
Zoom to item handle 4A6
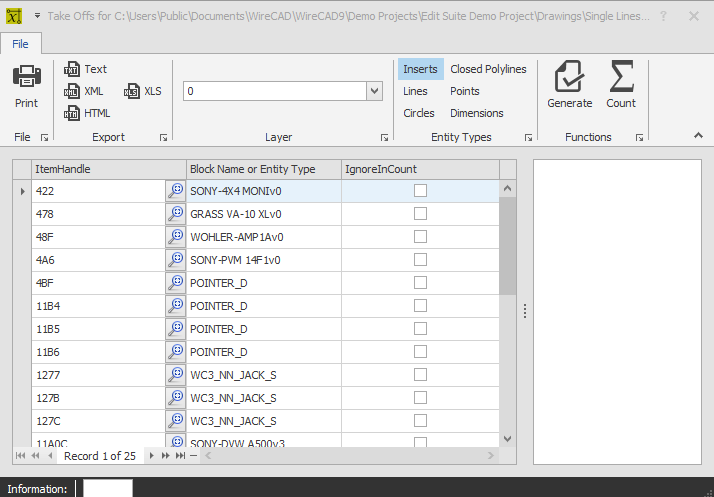point(175,260)
